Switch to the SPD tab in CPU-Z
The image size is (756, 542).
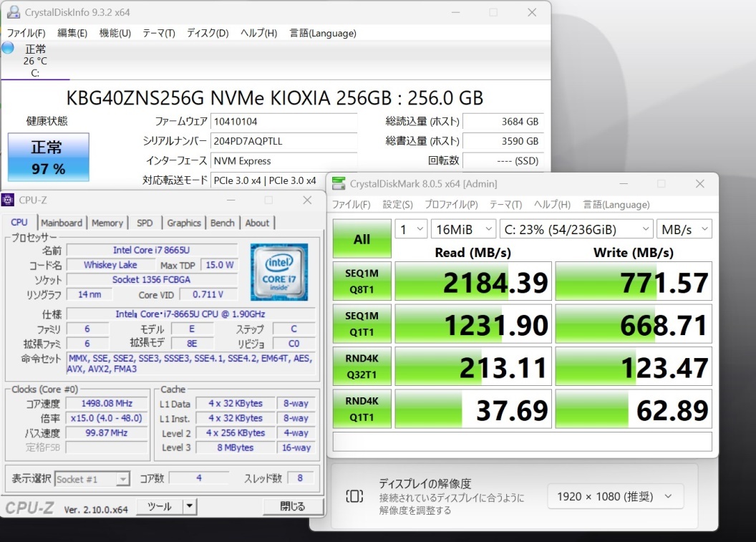pyautogui.click(x=145, y=223)
